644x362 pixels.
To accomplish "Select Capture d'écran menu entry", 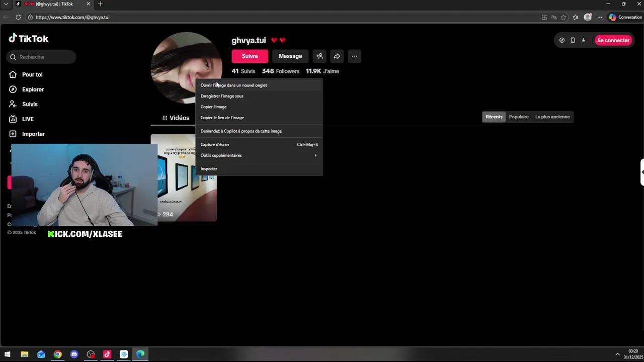I will click(259, 145).
